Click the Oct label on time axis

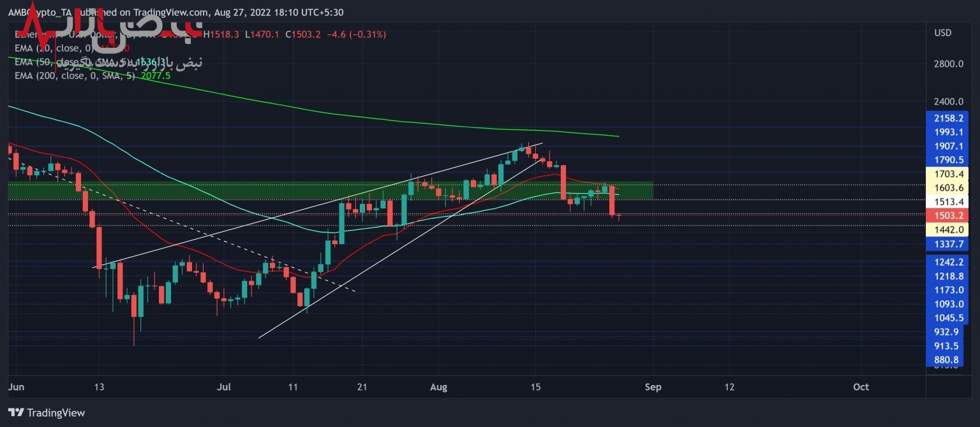pyautogui.click(x=861, y=387)
